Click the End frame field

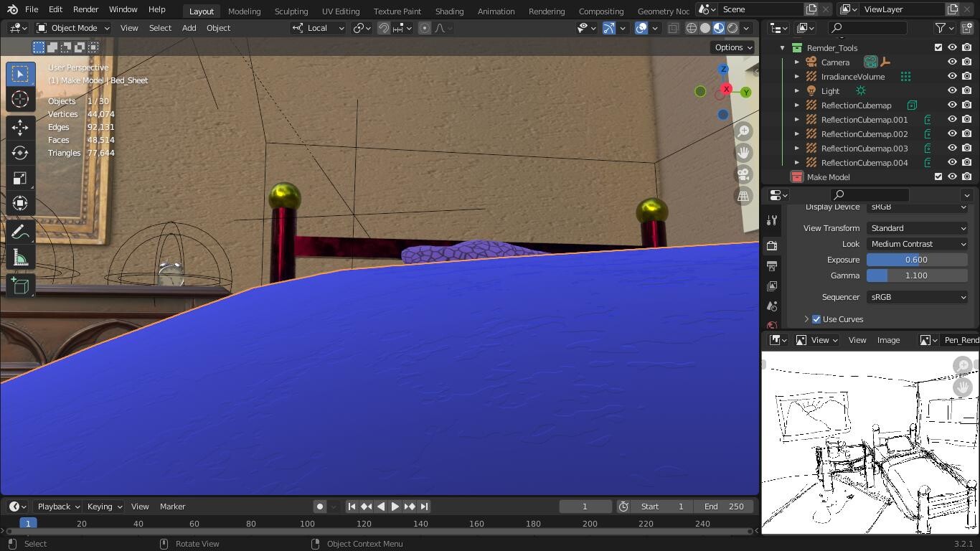coord(723,507)
